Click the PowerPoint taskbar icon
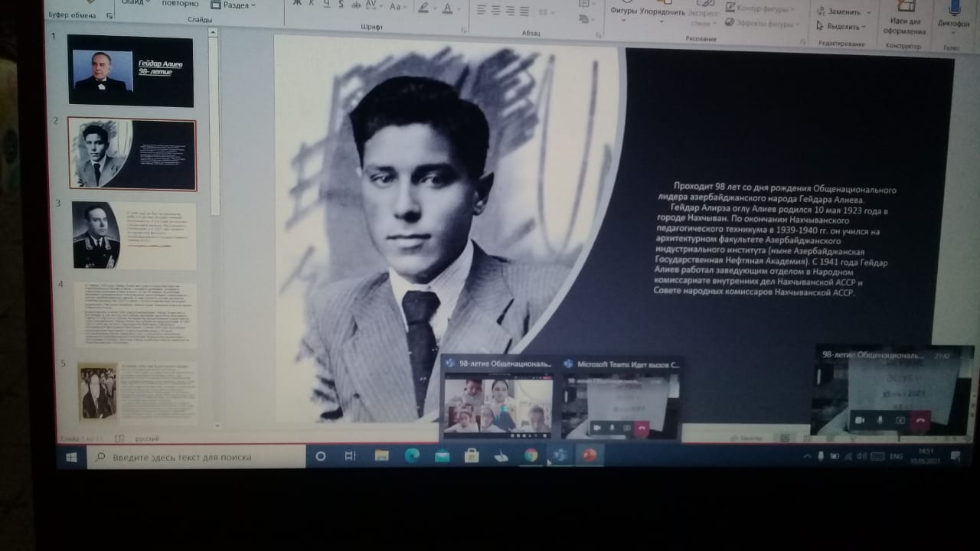This screenshot has width=980, height=551. [x=590, y=455]
